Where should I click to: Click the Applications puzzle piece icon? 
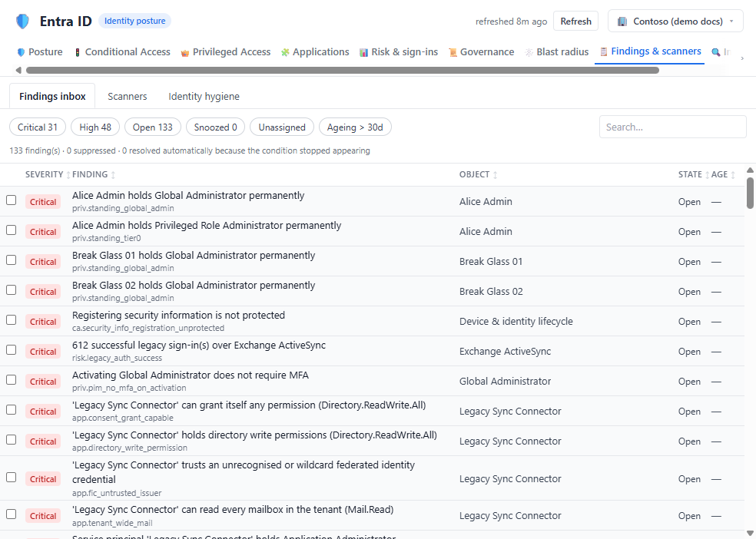click(285, 52)
